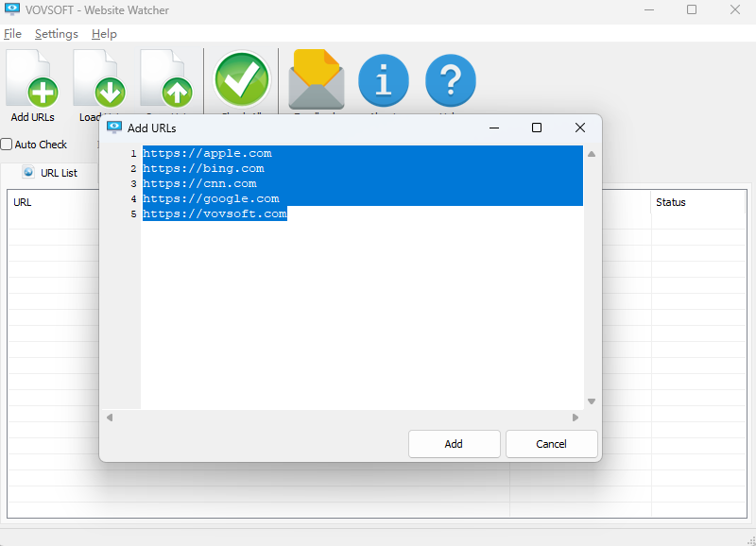Screen dimensions: 756x546
Task: Maximize the Add URLs dialog
Action: point(537,128)
